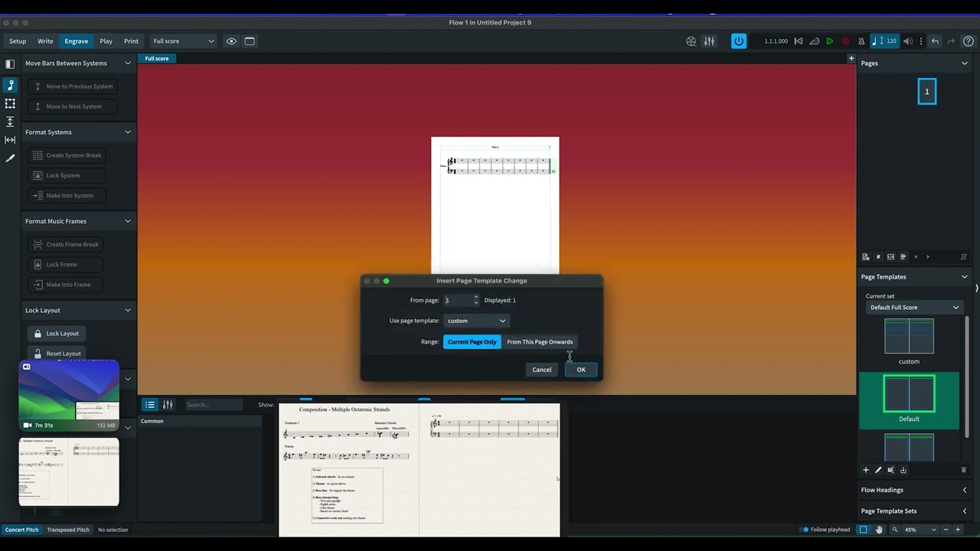980x551 pixels.
Task: Toggle the speaker volume icon
Action: tap(908, 41)
